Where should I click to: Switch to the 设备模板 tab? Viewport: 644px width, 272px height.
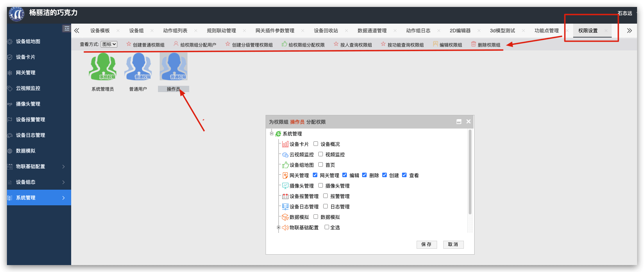click(x=100, y=31)
